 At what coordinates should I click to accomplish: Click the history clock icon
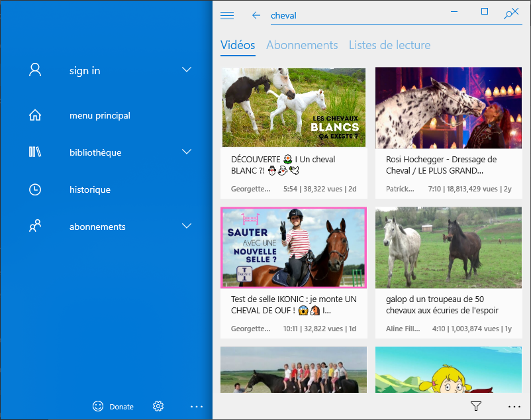point(35,189)
